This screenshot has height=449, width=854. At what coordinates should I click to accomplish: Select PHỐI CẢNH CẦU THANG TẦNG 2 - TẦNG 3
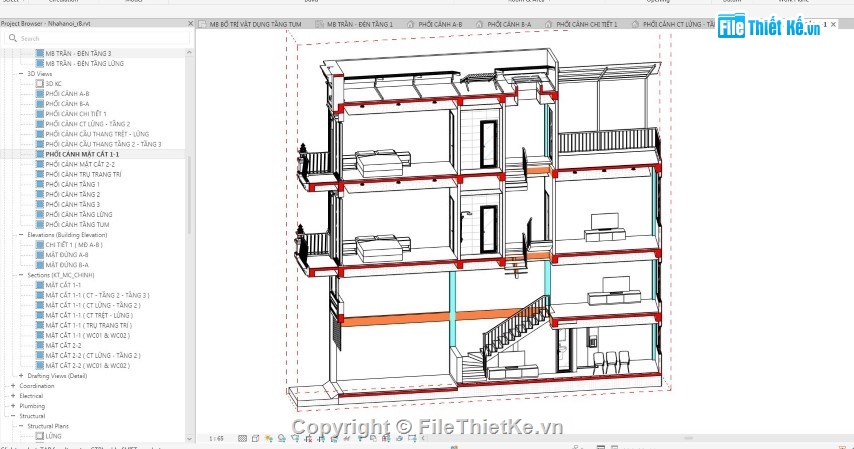pos(103,144)
